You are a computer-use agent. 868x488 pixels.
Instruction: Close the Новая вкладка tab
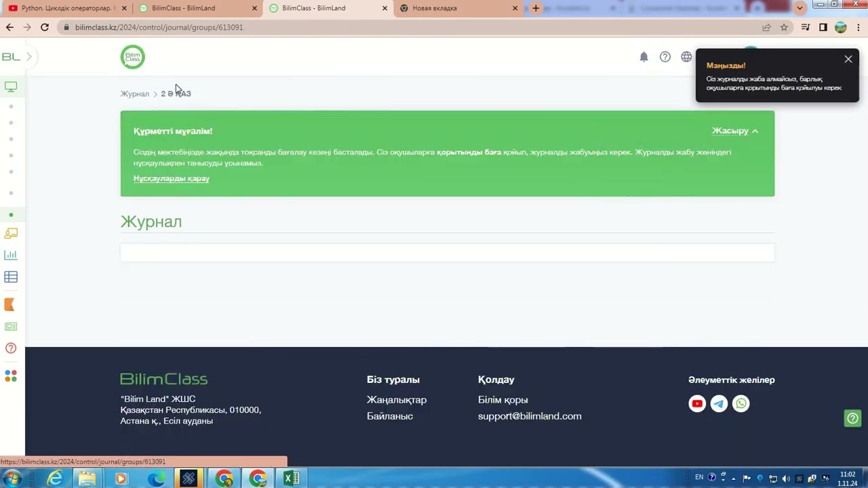tap(515, 8)
